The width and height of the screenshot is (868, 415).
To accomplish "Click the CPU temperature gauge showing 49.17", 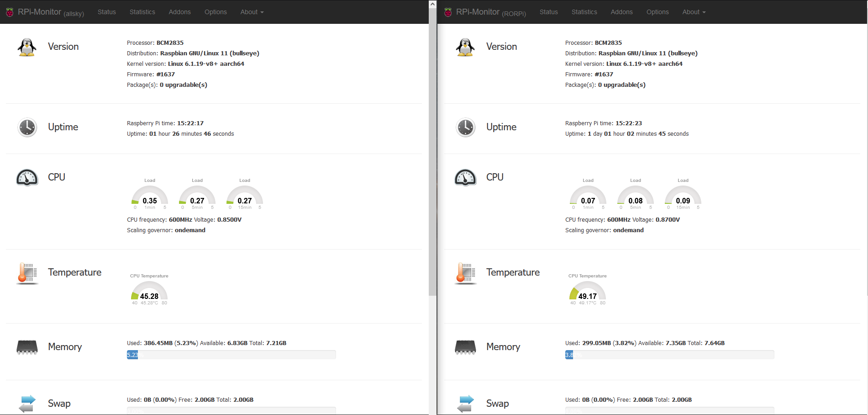I will click(x=588, y=291).
